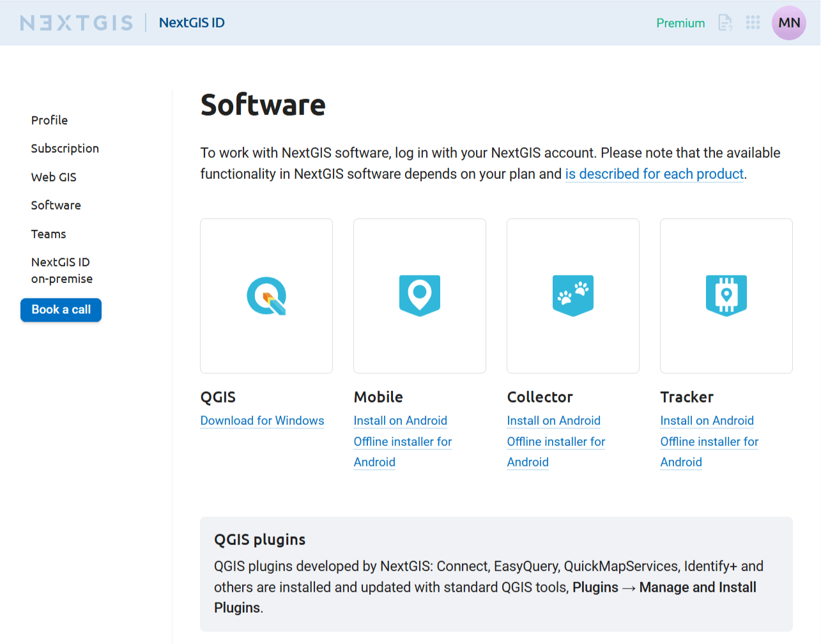Image resolution: width=821 pixels, height=644 pixels.
Task: Go to Profile in the sidebar
Action: click(49, 120)
